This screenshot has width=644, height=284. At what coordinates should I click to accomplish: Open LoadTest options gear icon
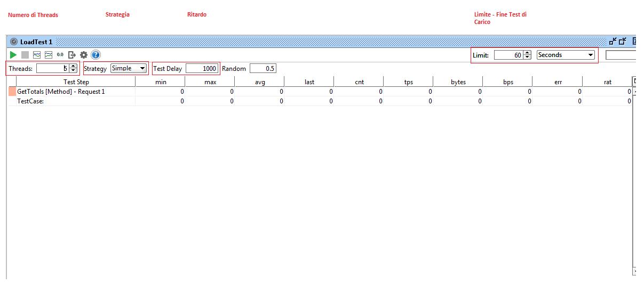[84, 55]
